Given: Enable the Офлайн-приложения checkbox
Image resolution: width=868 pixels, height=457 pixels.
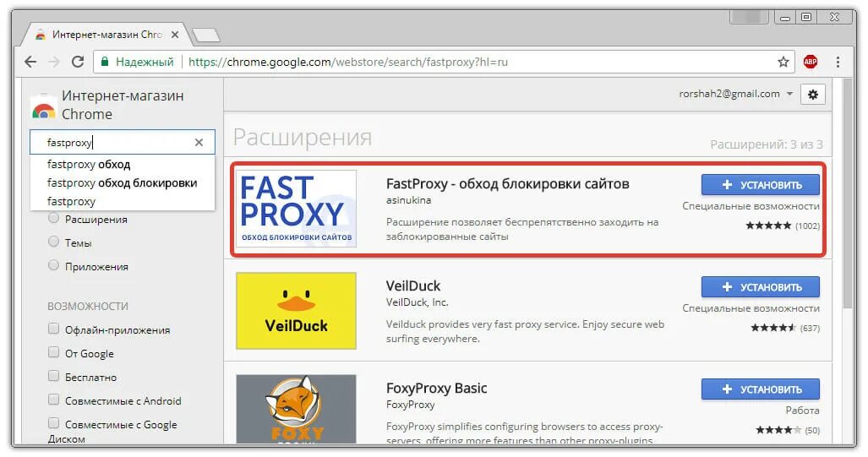Looking at the screenshot, I should pos(53,329).
